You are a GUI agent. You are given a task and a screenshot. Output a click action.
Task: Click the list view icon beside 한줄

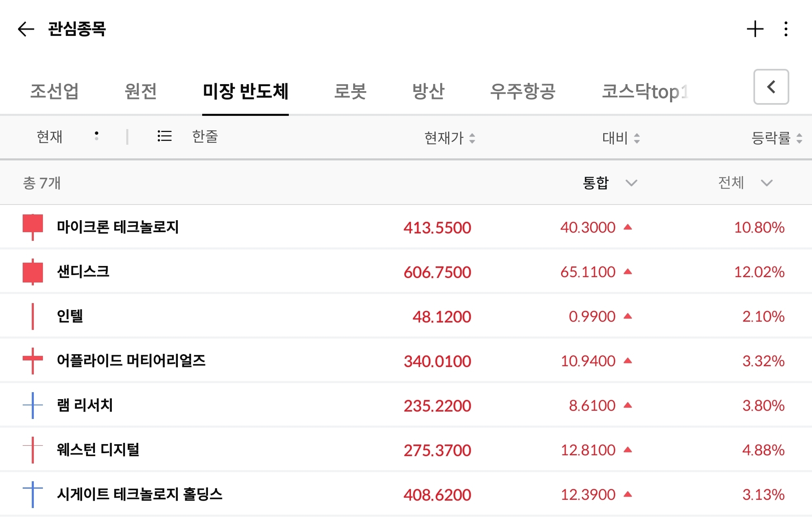coord(165,136)
